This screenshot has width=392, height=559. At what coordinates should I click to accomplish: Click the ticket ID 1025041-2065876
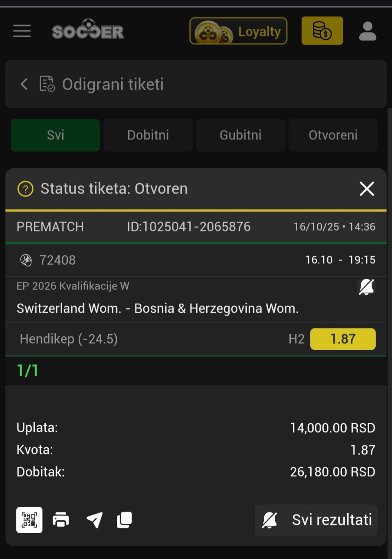189,227
